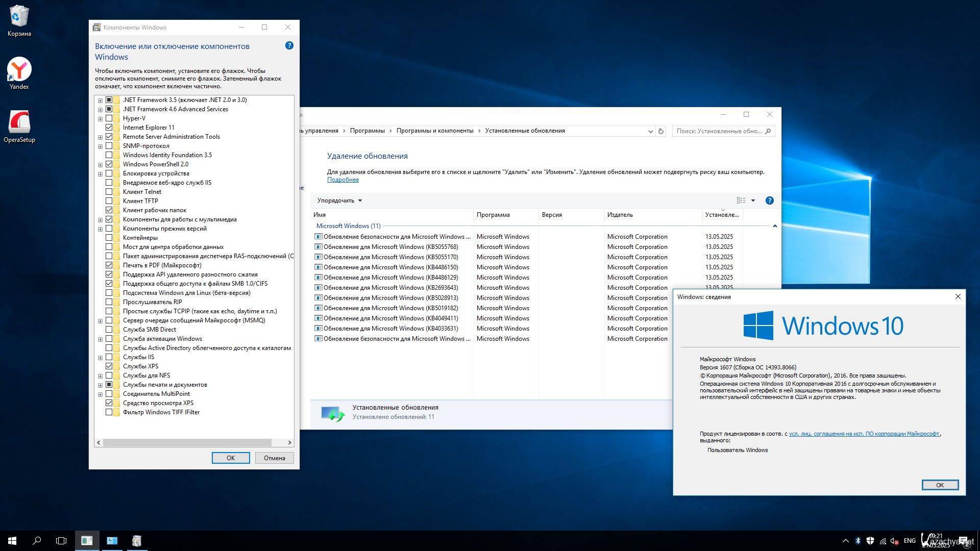Click the taskbar search magnifier icon
This screenshot has height=551, width=980.
(x=37, y=541)
